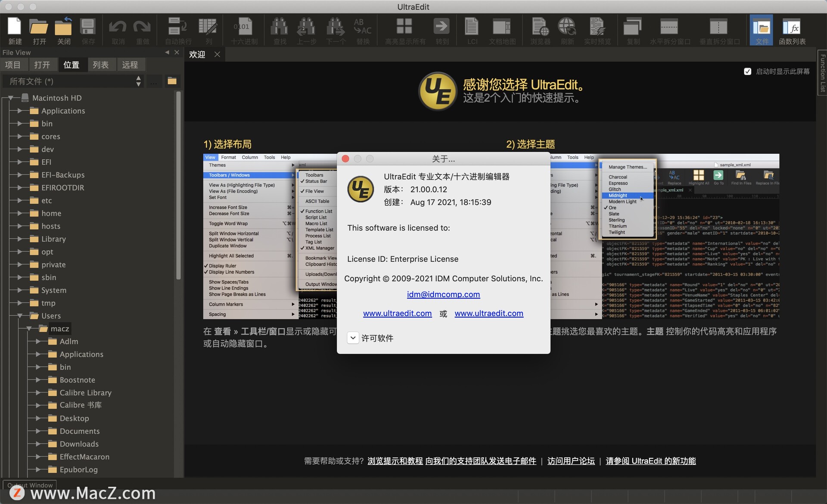Click the 浏览器 browser preview icon

540,30
